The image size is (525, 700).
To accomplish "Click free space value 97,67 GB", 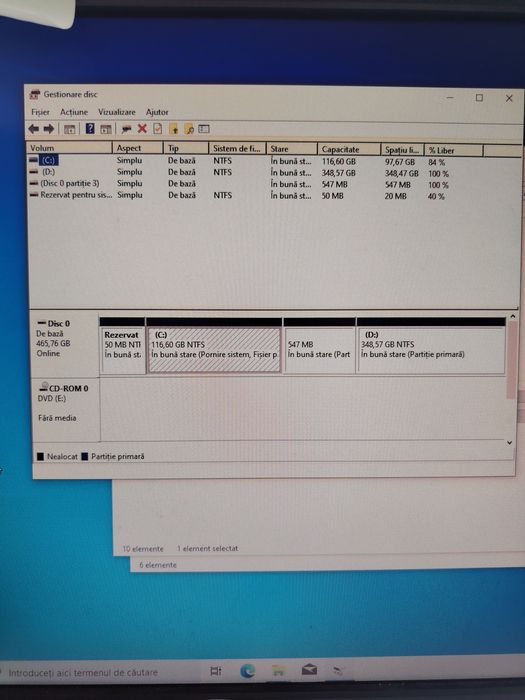I will point(400,162).
